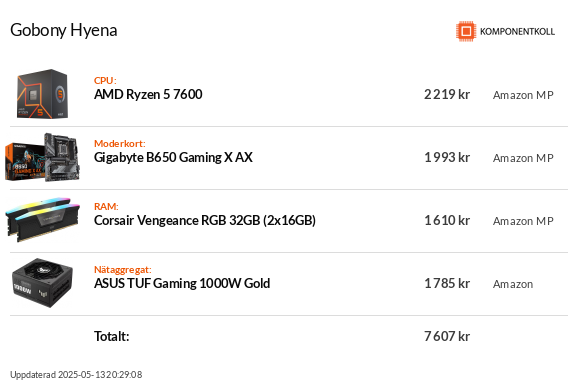Open the Corsair Vengeance RGB RAM image
Screen dimensions: 577x388
point(42,220)
